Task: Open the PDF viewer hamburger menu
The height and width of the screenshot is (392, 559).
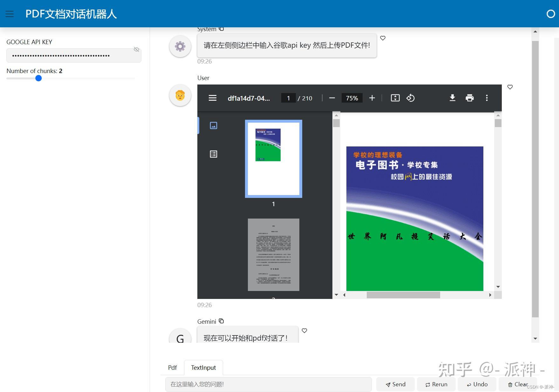Action: (212, 98)
